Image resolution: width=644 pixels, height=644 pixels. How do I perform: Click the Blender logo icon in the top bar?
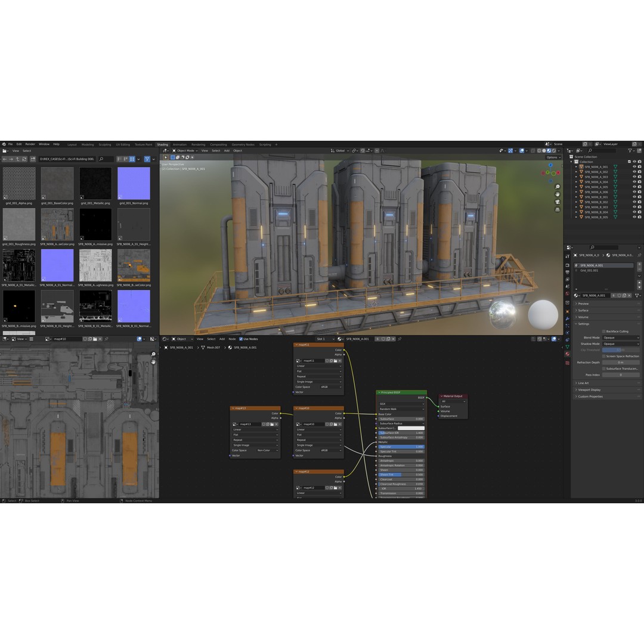[4, 144]
